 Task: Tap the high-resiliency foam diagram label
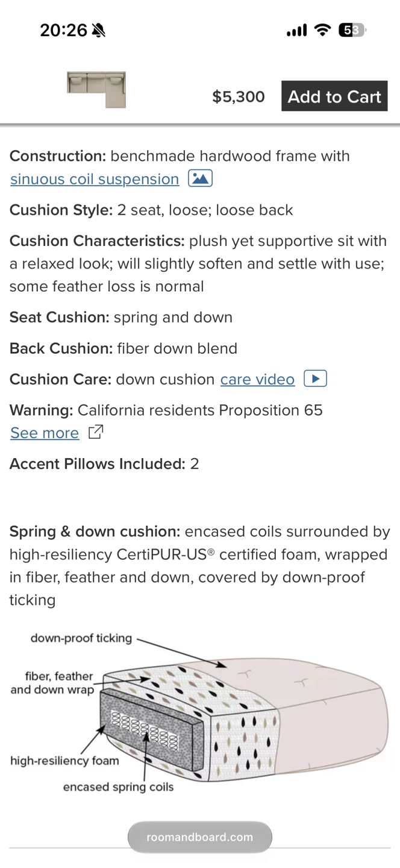[64, 761]
